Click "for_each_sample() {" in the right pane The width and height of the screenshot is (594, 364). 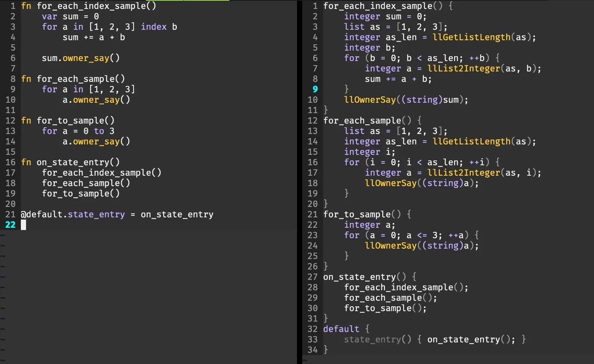pos(372,121)
